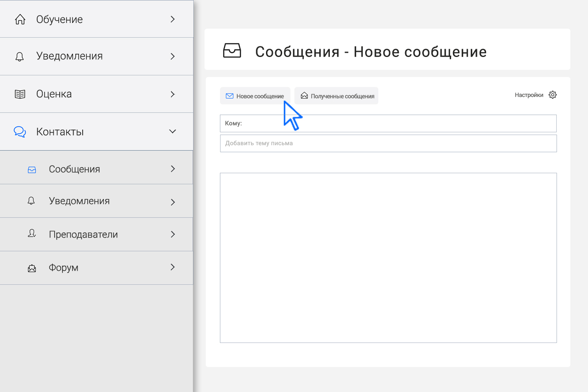Focus the Кому recipient field
Viewport: 588px width, 392px height.
pyautogui.click(x=388, y=124)
